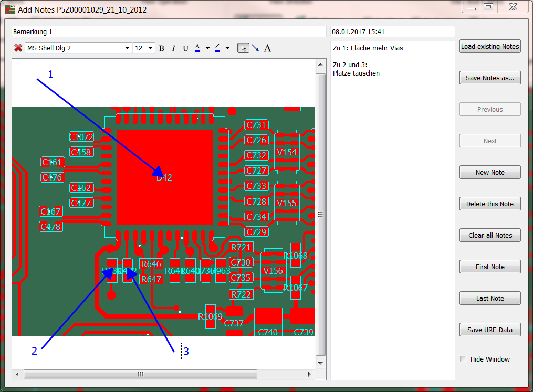
Task: Click the R1069 resistor label
Action: tap(210, 316)
